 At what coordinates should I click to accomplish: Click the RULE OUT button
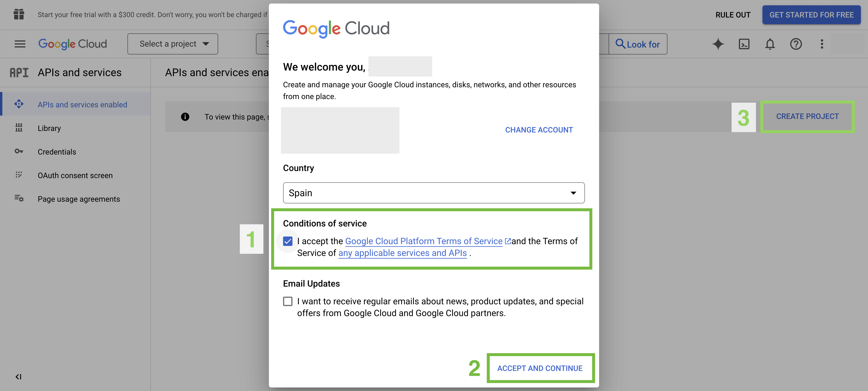point(733,15)
